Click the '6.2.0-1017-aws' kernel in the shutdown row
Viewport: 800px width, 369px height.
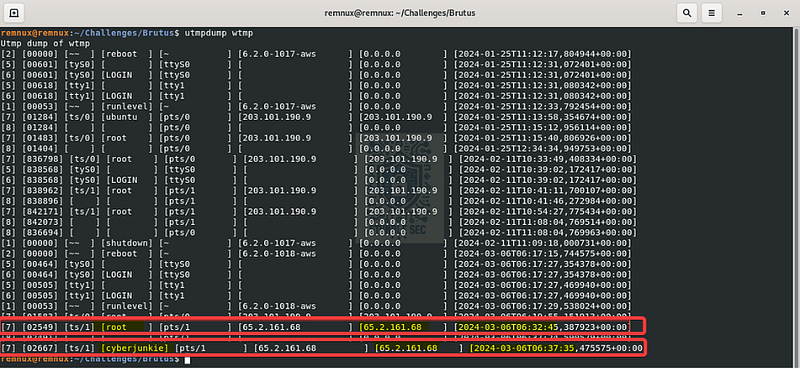[277, 243]
